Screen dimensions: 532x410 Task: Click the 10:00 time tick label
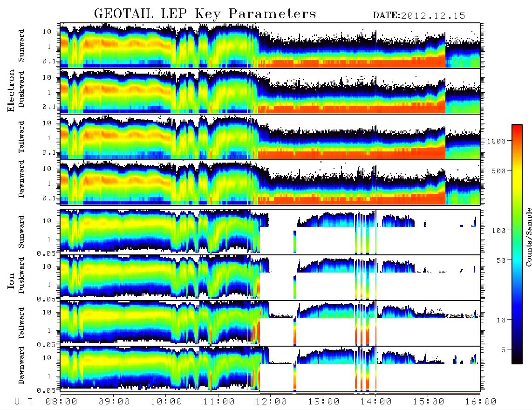click(167, 402)
